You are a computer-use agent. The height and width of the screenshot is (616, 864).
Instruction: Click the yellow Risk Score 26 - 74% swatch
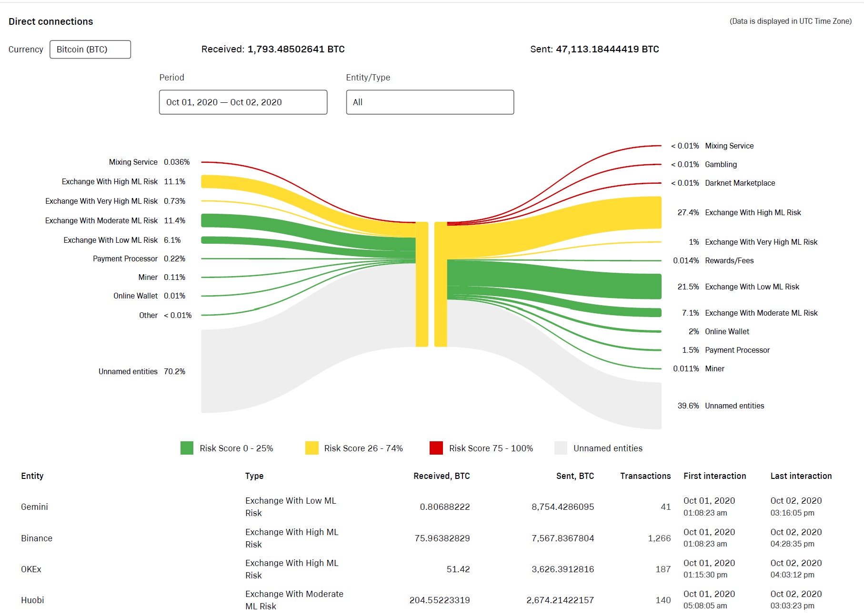(311, 448)
